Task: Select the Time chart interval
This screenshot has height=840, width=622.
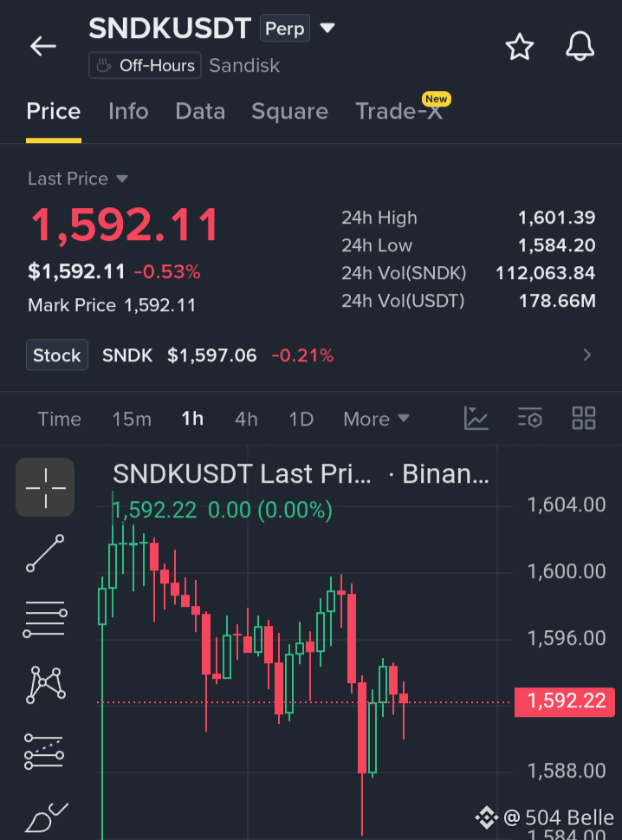Action: (x=59, y=419)
